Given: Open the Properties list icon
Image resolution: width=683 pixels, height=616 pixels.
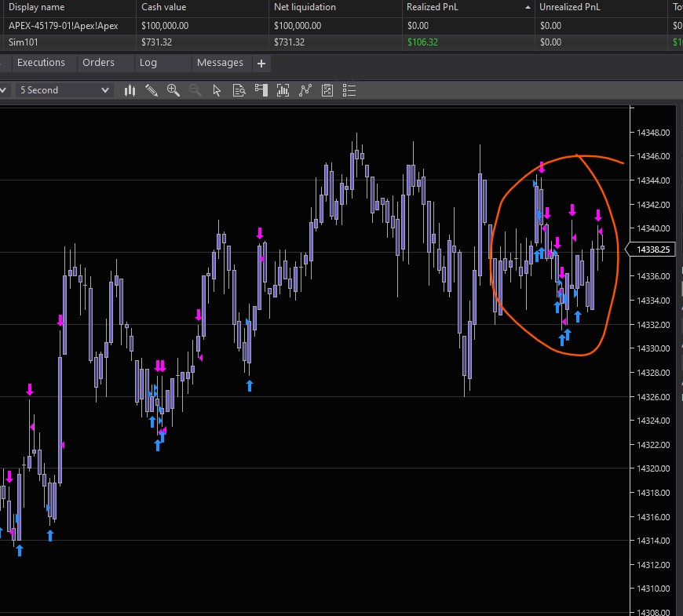Looking at the screenshot, I should coord(349,90).
